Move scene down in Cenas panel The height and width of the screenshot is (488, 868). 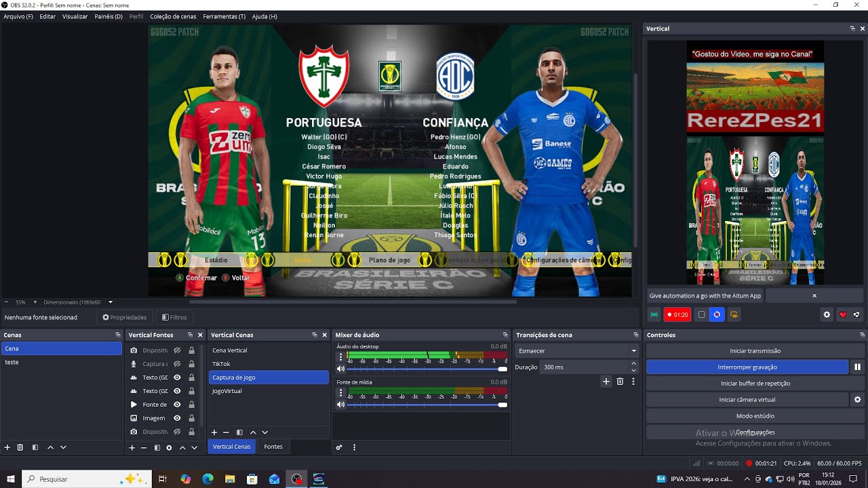click(x=63, y=447)
